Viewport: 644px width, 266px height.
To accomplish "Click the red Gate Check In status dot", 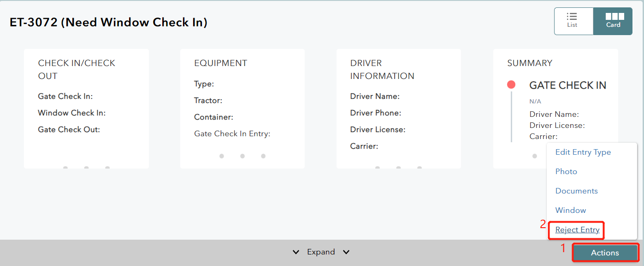I will pyautogui.click(x=511, y=85).
